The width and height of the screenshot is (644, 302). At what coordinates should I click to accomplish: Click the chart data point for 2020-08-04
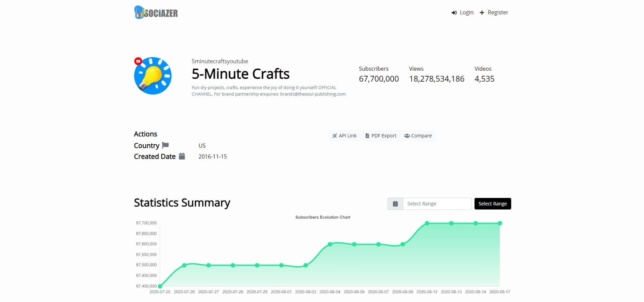tap(330, 244)
